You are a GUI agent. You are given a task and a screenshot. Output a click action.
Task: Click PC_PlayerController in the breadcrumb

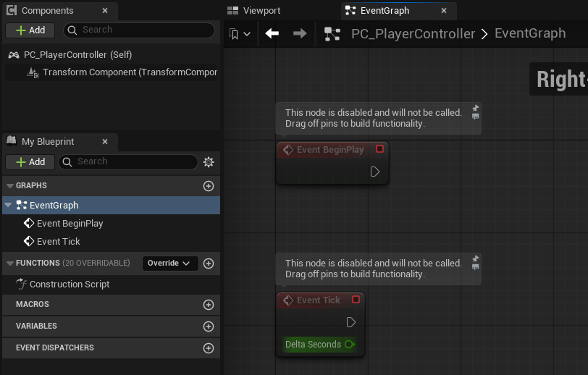coord(413,34)
